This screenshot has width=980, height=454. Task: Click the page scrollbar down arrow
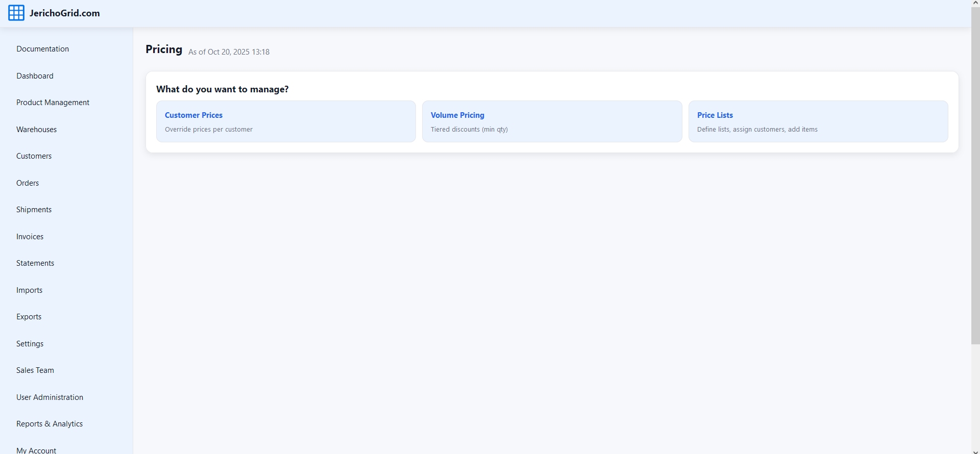click(x=975, y=450)
